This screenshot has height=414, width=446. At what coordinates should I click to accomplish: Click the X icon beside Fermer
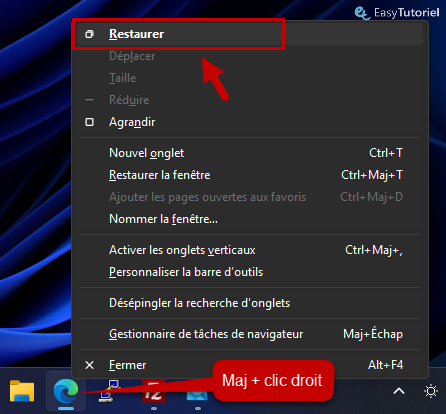click(89, 365)
